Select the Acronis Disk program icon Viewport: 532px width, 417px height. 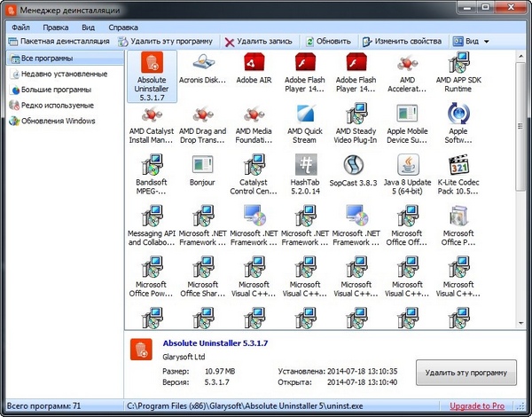(x=203, y=65)
